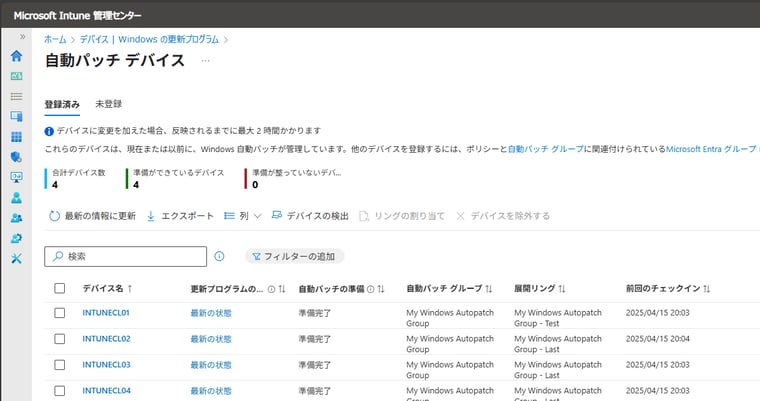Open the Users icon in sidebar
The image size is (760, 401).
pyautogui.click(x=16, y=197)
